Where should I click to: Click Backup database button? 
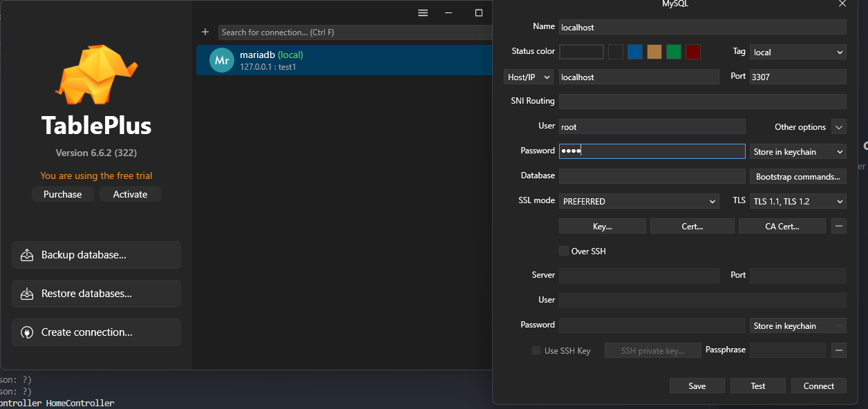(96, 255)
